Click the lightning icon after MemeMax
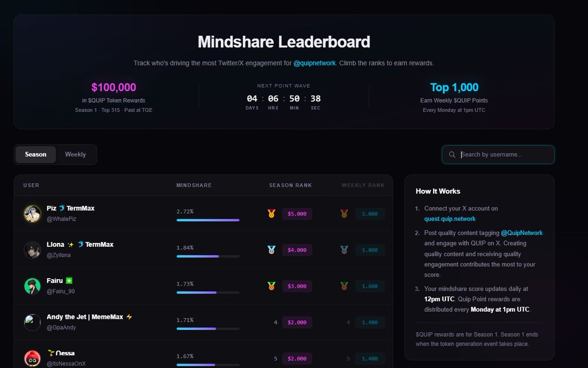The height and width of the screenshot is (368, 588). point(129,317)
